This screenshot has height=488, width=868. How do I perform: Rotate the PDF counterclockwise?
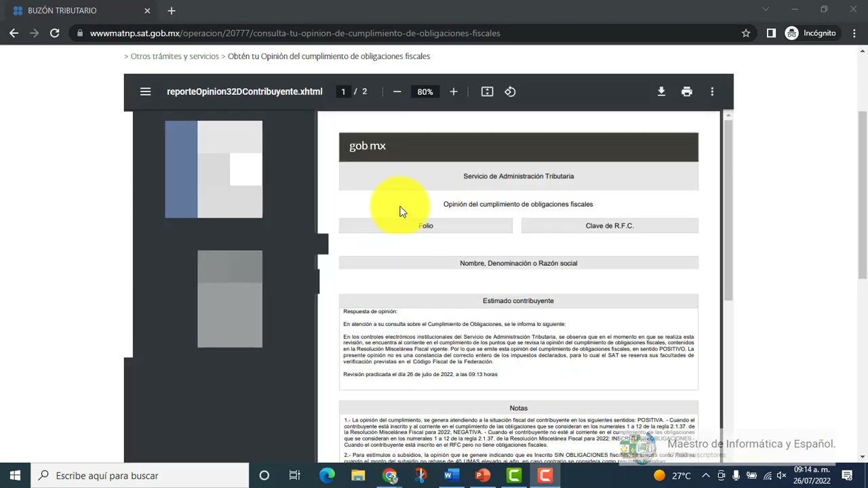click(510, 91)
